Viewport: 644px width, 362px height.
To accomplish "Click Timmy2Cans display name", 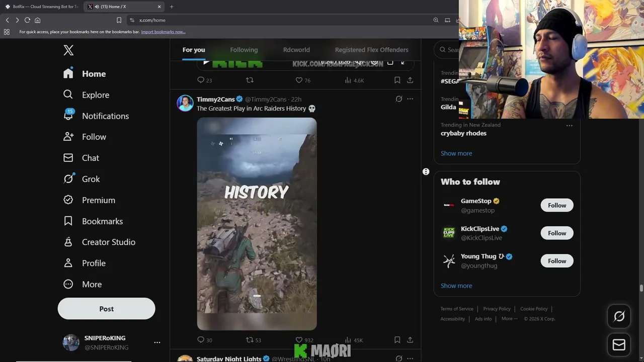I will pos(216,99).
